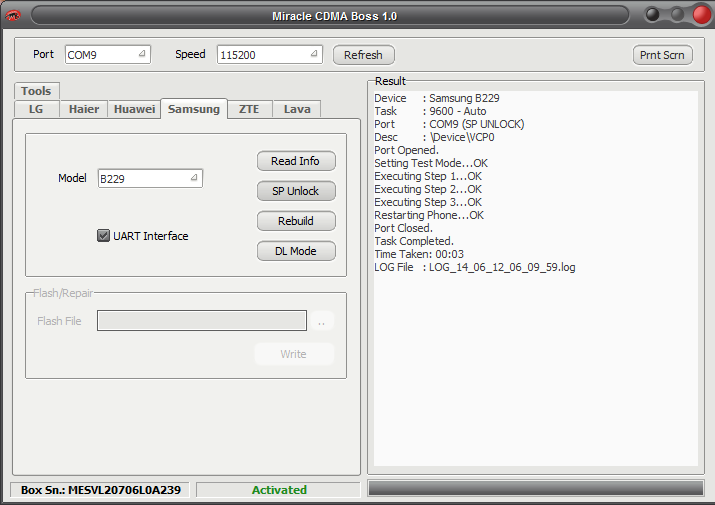
Task: Click the 'Executing Step 1...OK' line
Action: click(428, 176)
